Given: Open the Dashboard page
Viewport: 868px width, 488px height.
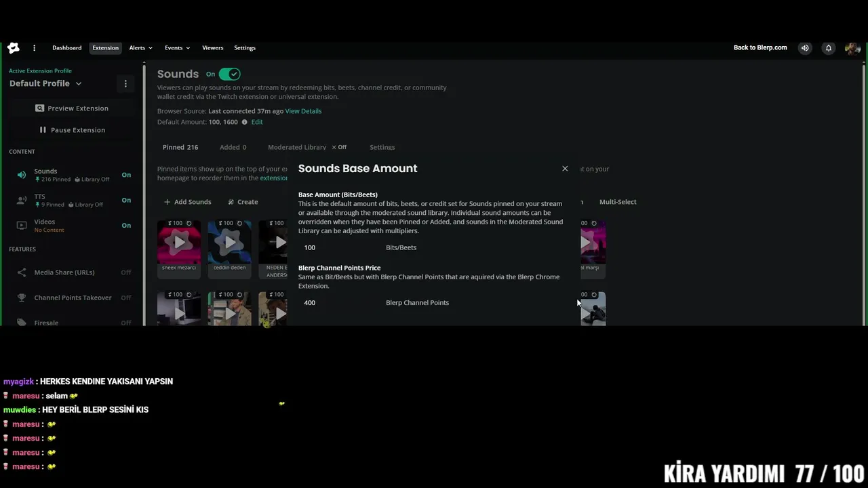Looking at the screenshot, I should pyautogui.click(x=66, y=48).
